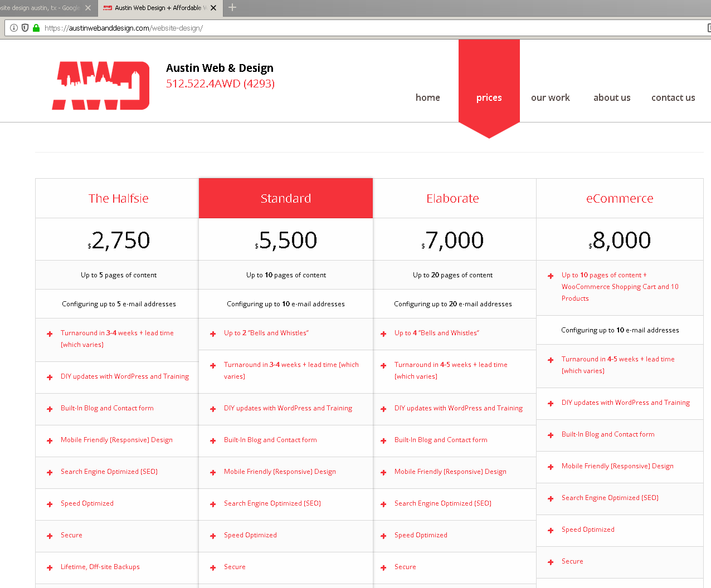The height and width of the screenshot is (588, 711).
Task: Expand Halfsie Secure plus icon
Action: pyautogui.click(x=50, y=536)
